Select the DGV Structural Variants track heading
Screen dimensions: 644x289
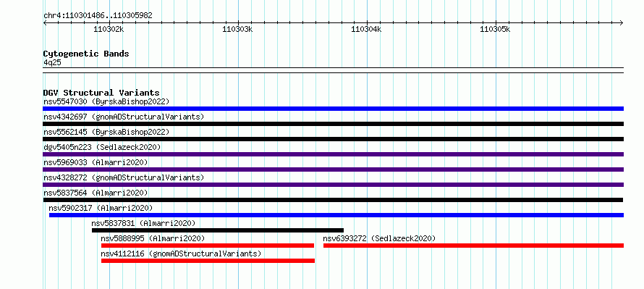point(101,93)
